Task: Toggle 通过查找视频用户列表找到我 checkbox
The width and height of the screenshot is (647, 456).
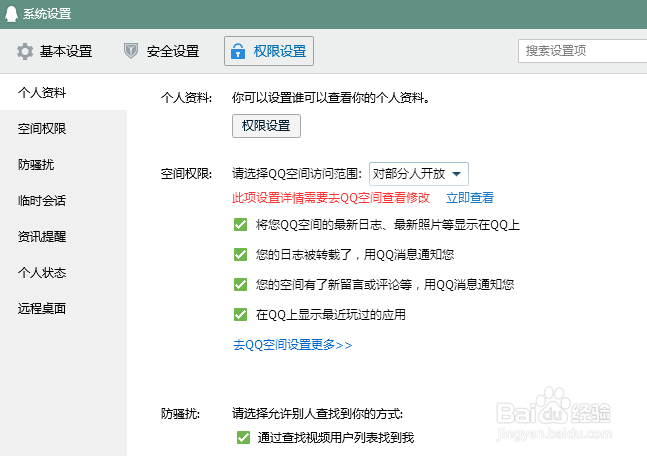Action: [243, 437]
